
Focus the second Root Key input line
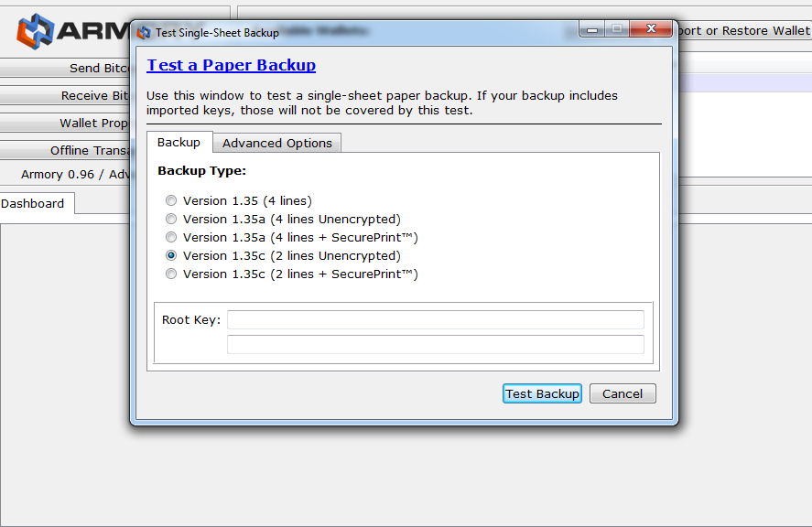[x=436, y=345]
